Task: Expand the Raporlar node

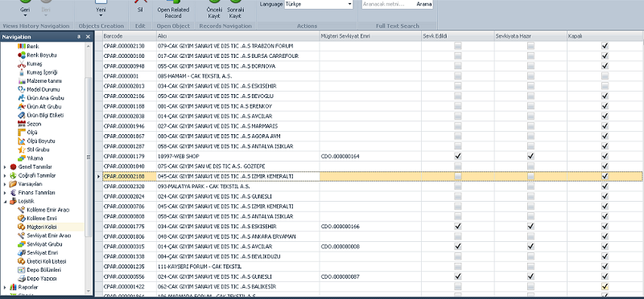Action: (5, 287)
